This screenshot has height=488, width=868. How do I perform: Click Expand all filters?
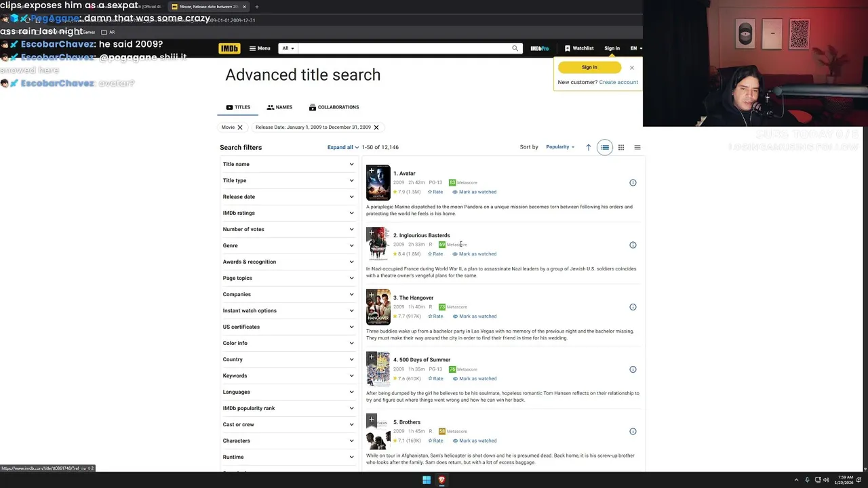[x=343, y=147]
